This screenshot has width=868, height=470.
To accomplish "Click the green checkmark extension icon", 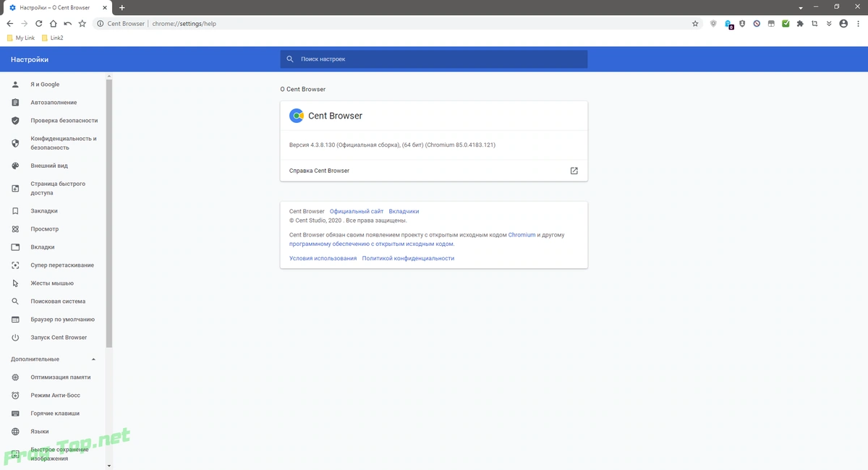I will click(786, 23).
